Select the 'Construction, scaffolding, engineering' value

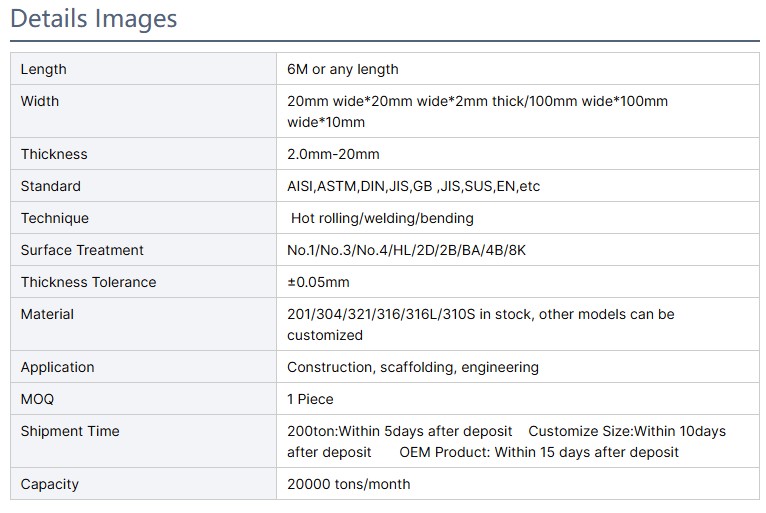click(413, 367)
